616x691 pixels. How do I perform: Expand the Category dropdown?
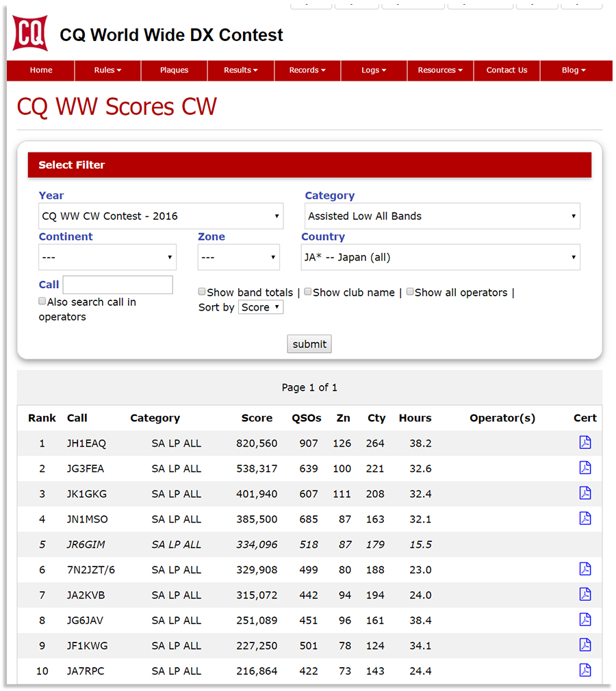coord(442,216)
